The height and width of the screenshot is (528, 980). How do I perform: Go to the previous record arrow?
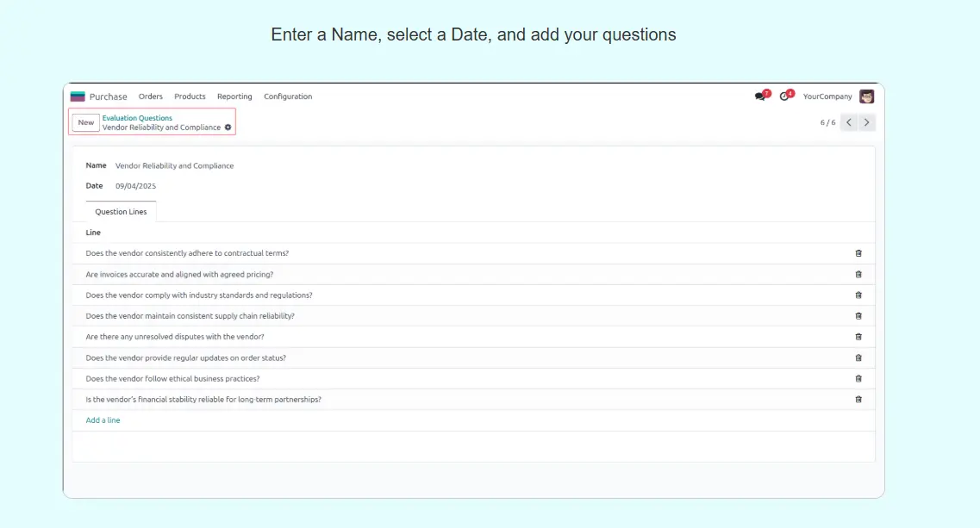coord(849,122)
